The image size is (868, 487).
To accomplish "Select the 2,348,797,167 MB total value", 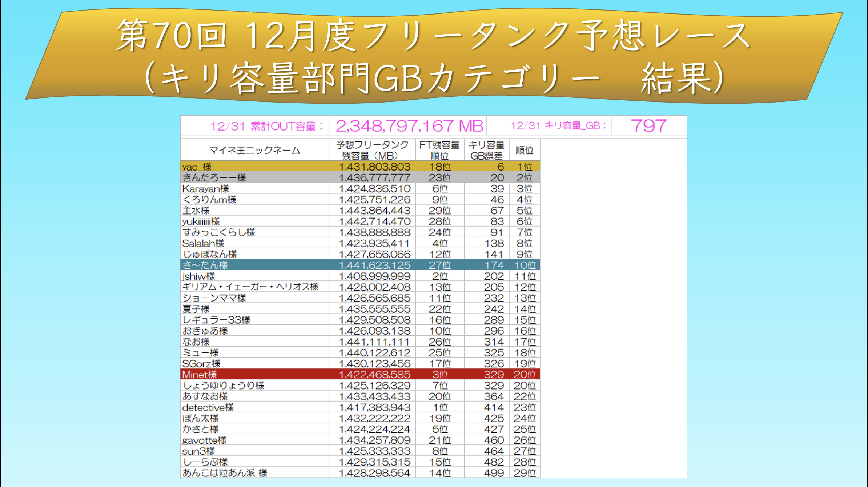I will pyautogui.click(x=409, y=126).
